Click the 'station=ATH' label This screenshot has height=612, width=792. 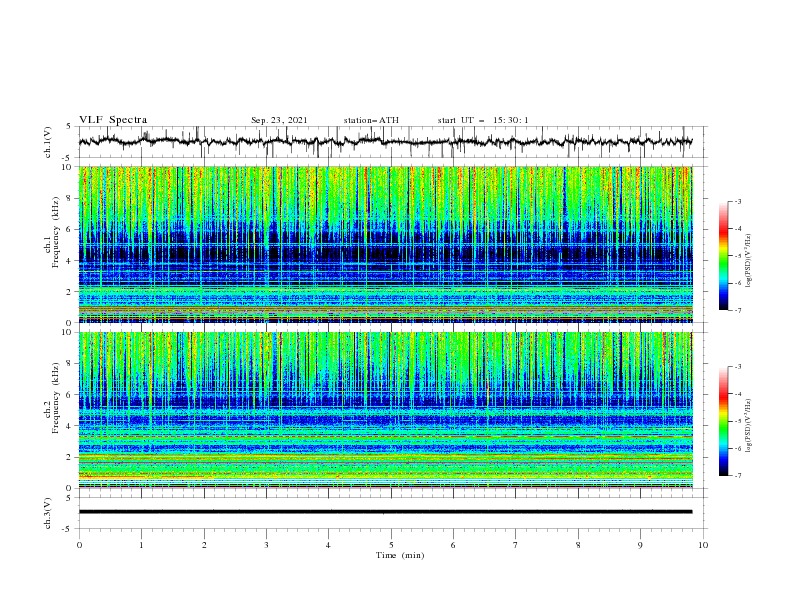pyautogui.click(x=371, y=120)
